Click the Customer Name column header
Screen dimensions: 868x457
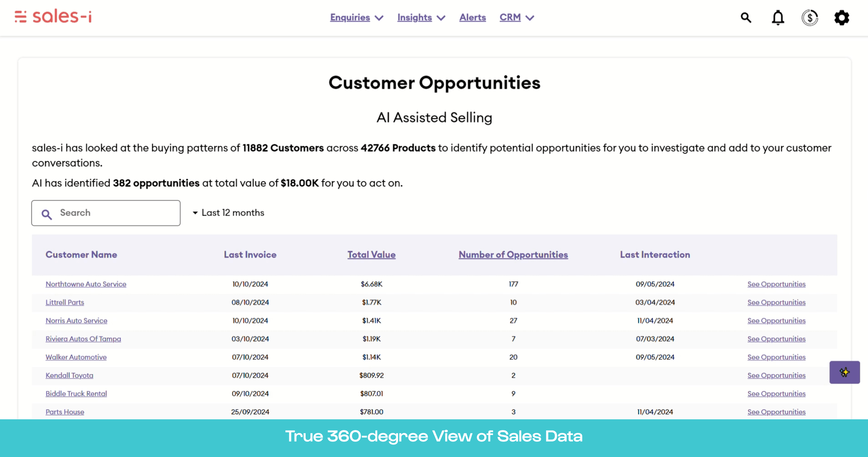tap(81, 255)
